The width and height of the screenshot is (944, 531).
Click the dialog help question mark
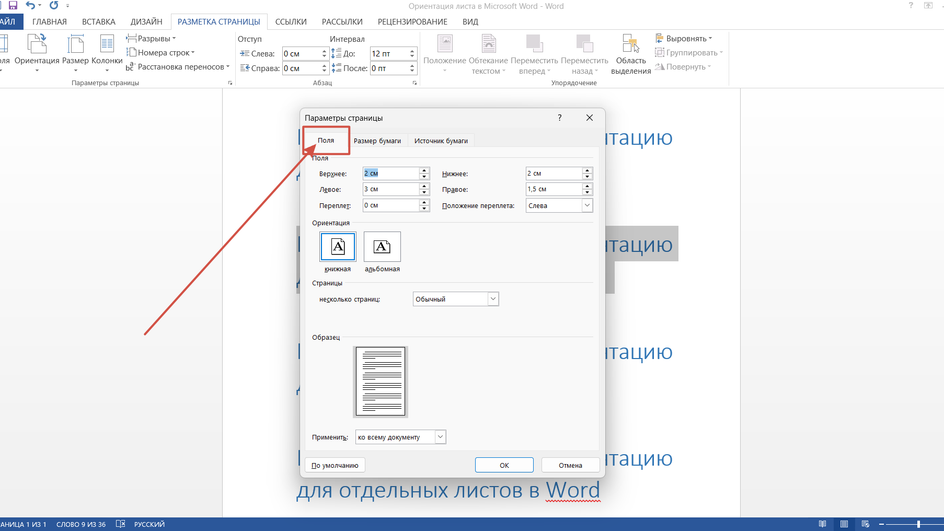click(x=559, y=117)
